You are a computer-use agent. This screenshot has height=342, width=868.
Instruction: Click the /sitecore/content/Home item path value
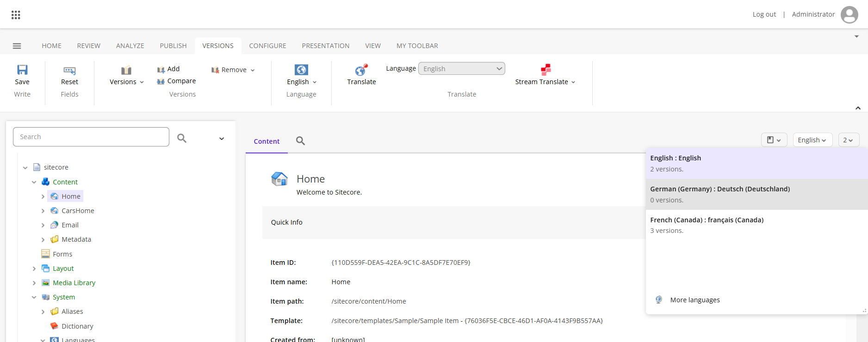click(369, 301)
